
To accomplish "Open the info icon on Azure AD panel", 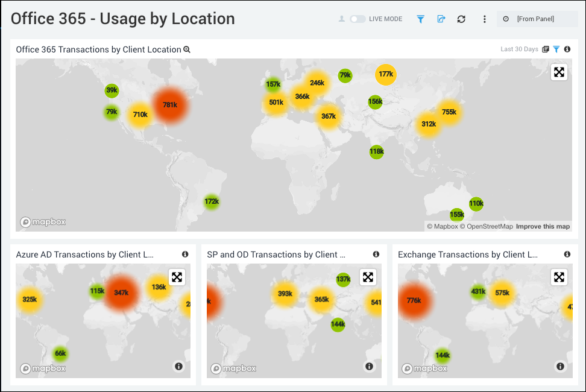I will pyautogui.click(x=185, y=254).
